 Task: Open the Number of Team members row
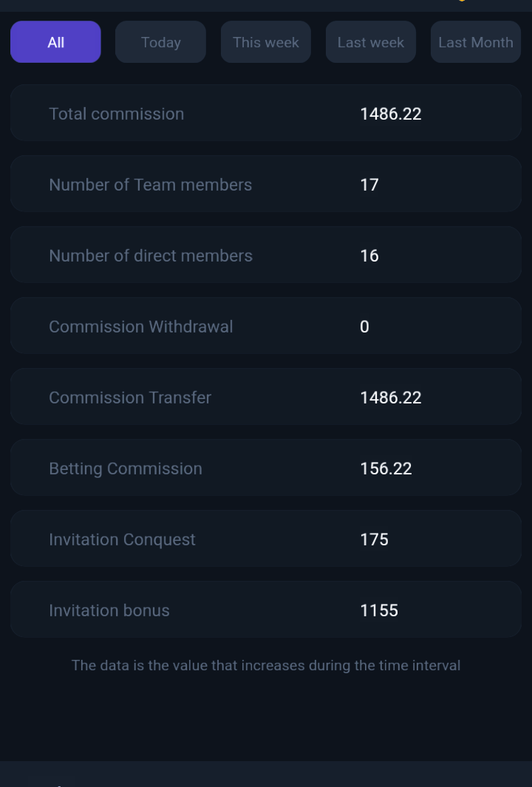pos(266,184)
